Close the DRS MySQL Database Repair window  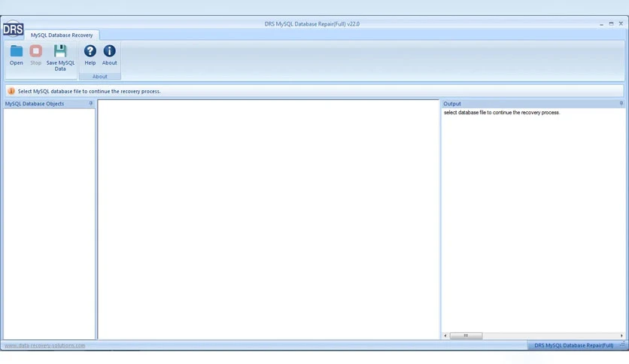pos(621,23)
